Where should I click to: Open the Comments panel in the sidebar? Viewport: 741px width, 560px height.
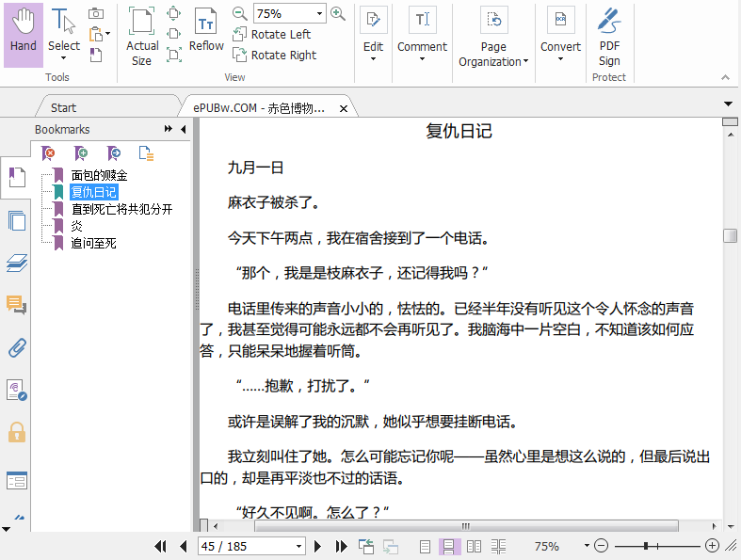16,304
